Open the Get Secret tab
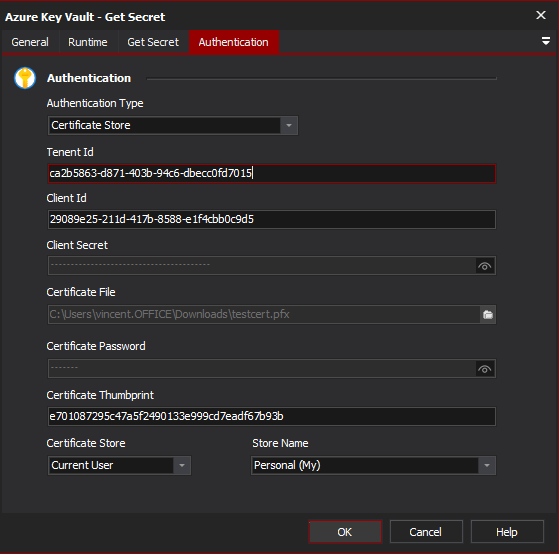560x554 pixels. (x=153, y=42)
